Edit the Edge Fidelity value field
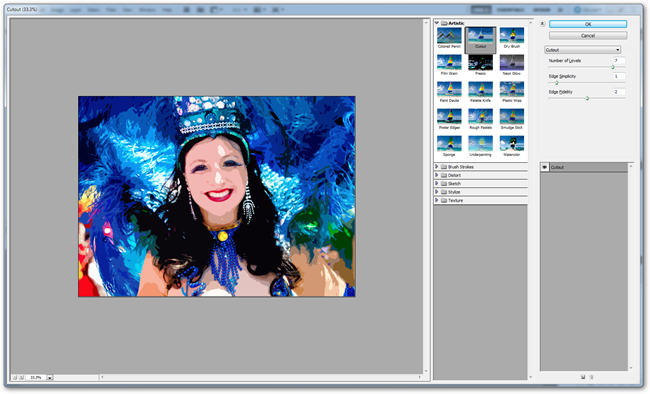The width and height of the screenshot is (650, 394). [619, 92]
